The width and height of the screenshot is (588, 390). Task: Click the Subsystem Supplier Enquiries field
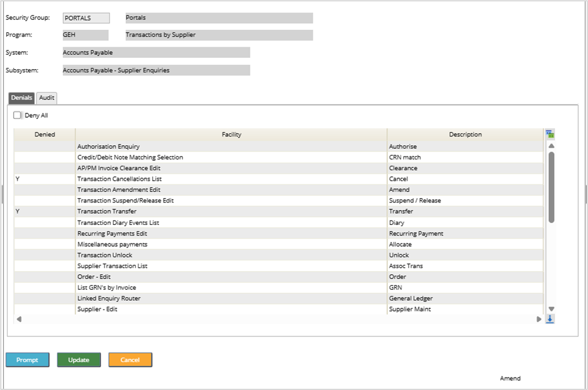click(156, 70)
